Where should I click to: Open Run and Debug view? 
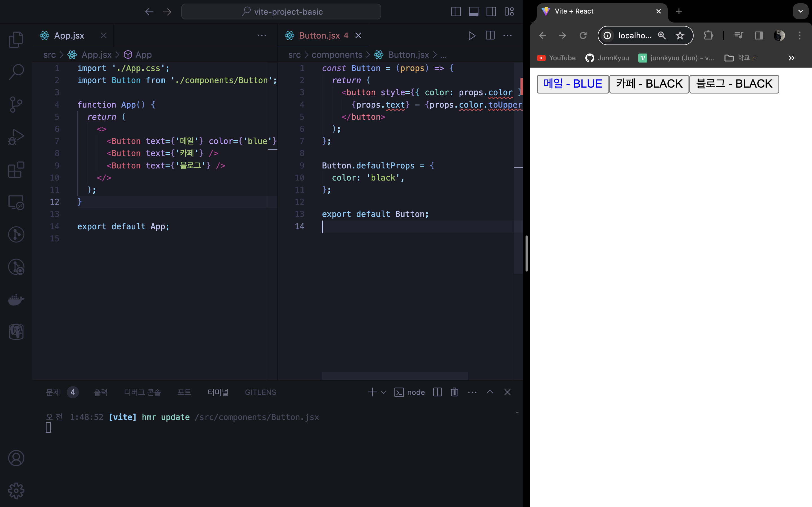16,137
